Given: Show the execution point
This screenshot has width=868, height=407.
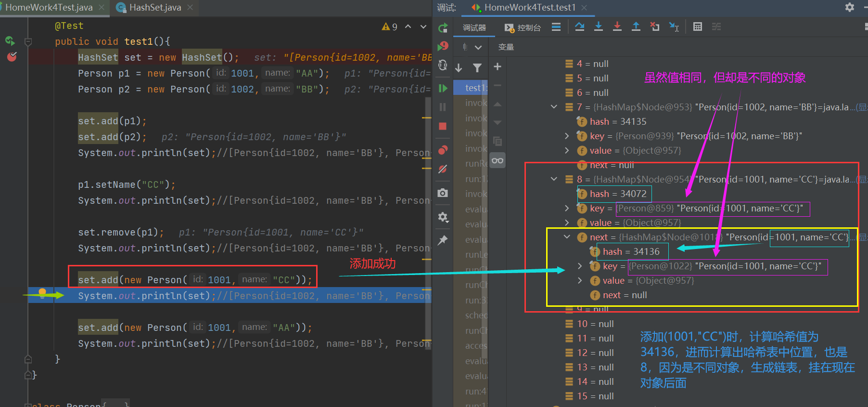Looking at the screenshot, I should point(556,27).
